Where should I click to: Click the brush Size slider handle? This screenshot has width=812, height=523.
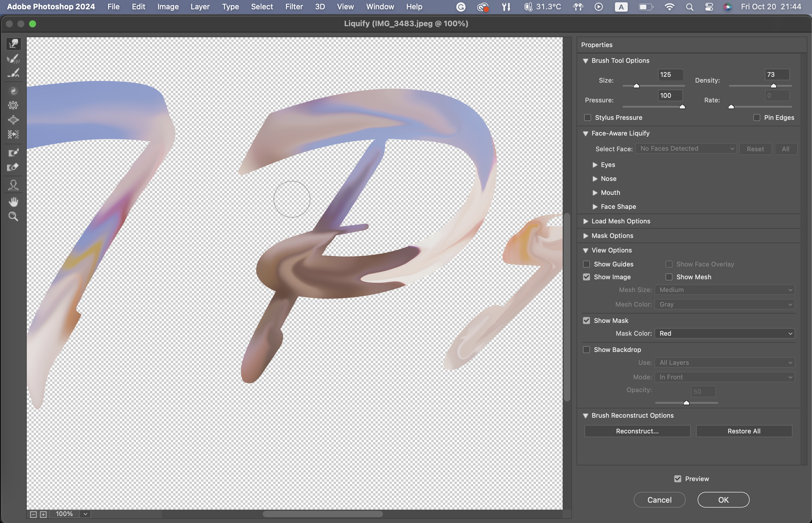pyautogui.click(x=636, y=86)
